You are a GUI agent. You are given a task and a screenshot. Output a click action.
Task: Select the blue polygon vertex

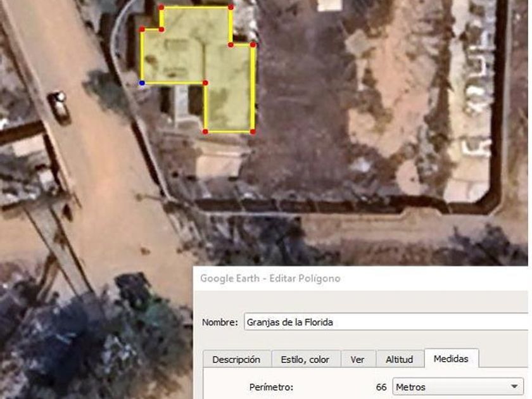(142, 83)
